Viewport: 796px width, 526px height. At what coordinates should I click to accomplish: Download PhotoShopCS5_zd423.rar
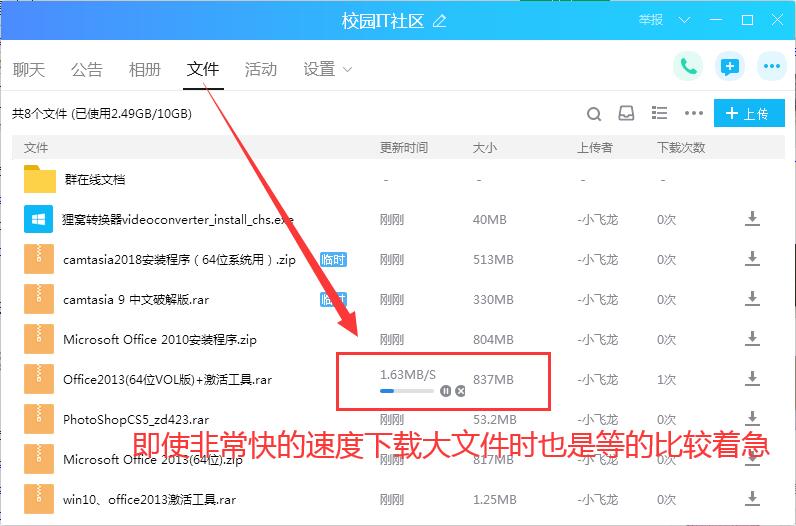(x=752, y=419)
